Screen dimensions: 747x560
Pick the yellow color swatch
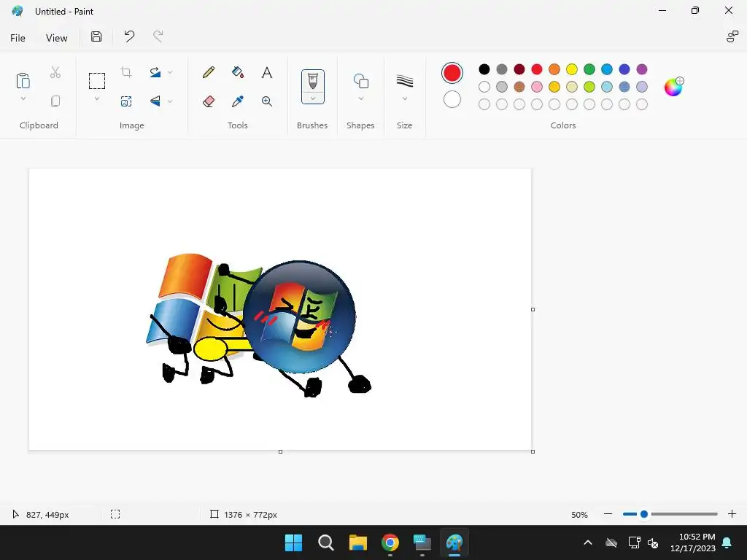coord(572,69)
